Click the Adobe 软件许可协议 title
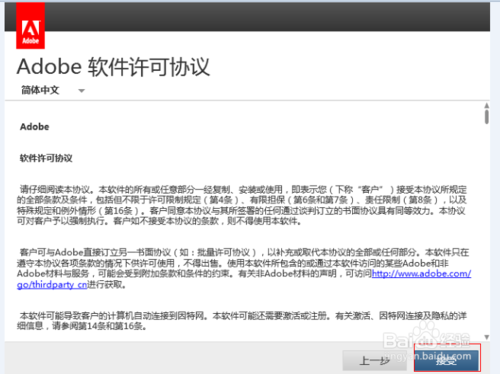This screenshot has height=374, width=500. point(113,67)
